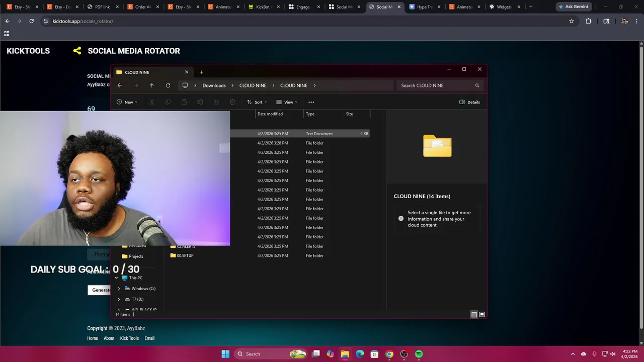
Task: Expand the chevron after Downloads in breadcrumb
Action: [232, 85]
